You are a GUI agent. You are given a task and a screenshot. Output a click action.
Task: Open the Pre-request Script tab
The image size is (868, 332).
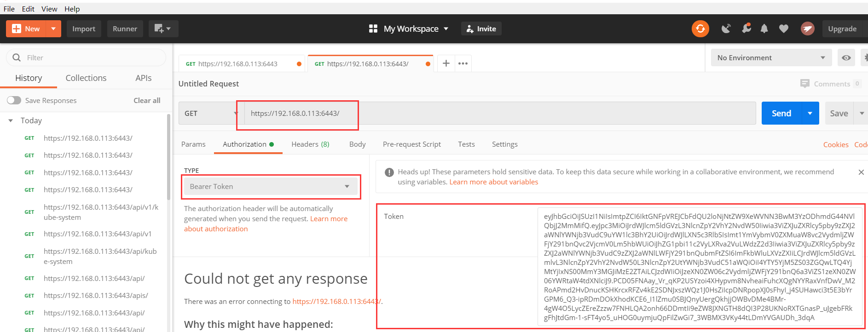click(411, 144)
